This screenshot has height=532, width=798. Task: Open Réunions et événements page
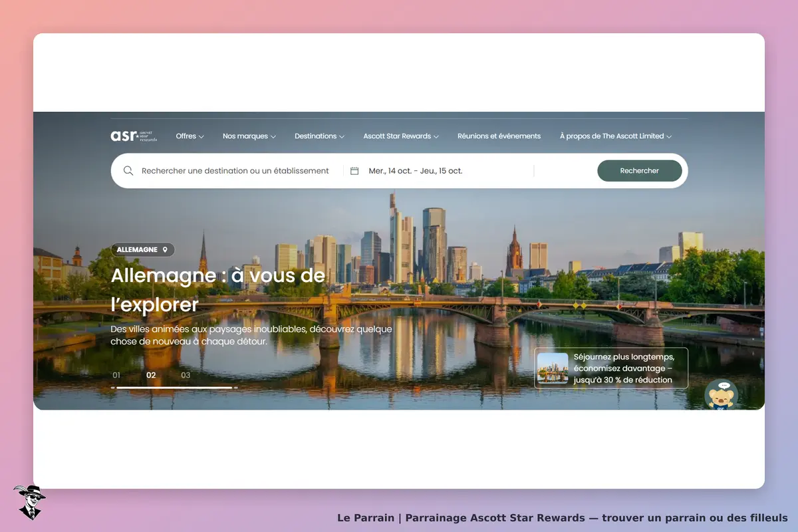point(499,136)
